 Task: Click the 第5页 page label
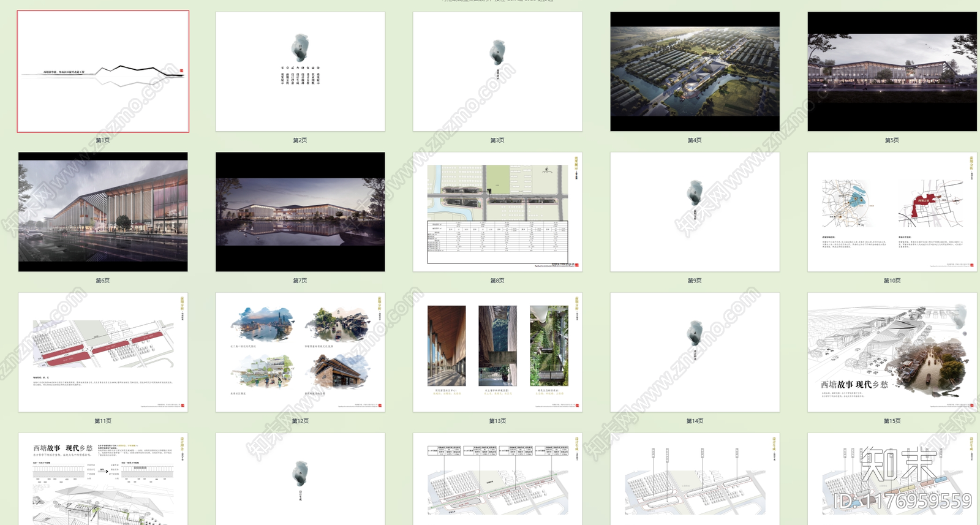coord(892,140)
